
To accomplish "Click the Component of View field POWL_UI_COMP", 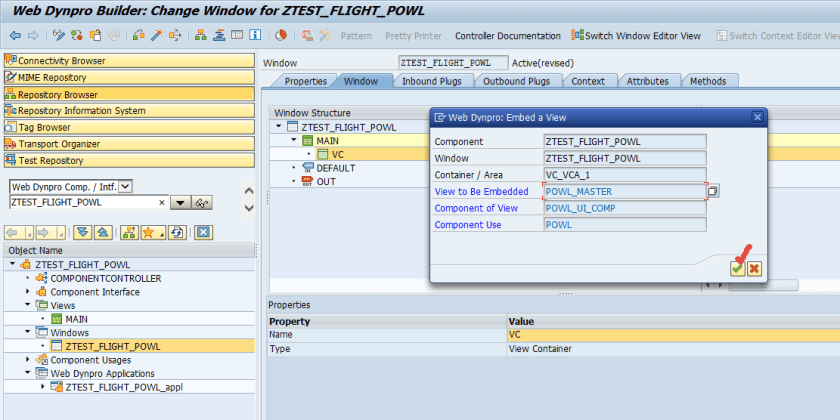I will click(625, 208).
